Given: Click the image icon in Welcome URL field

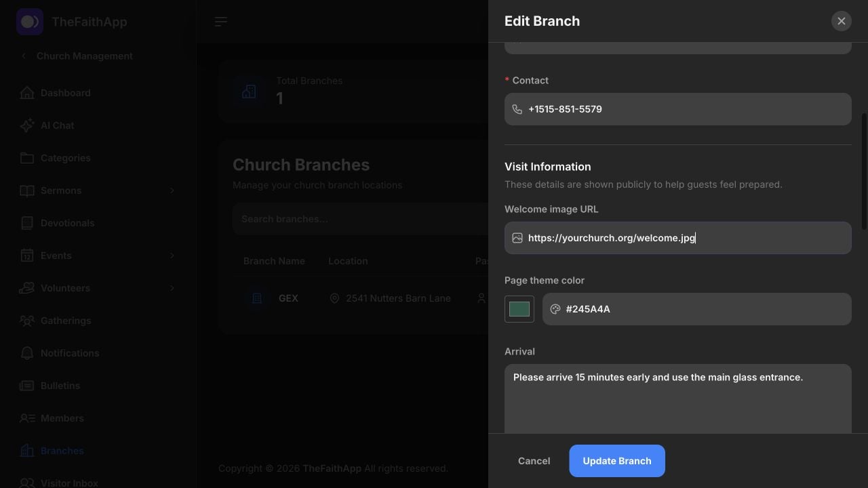Looking at the screenshot, I should pyautogui.click(x=517, y=238).
